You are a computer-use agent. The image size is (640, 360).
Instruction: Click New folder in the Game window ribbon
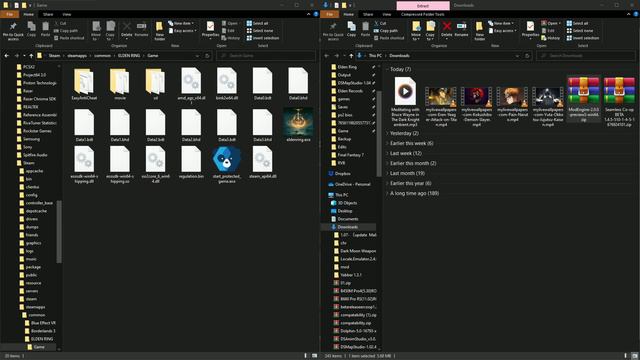160,31
